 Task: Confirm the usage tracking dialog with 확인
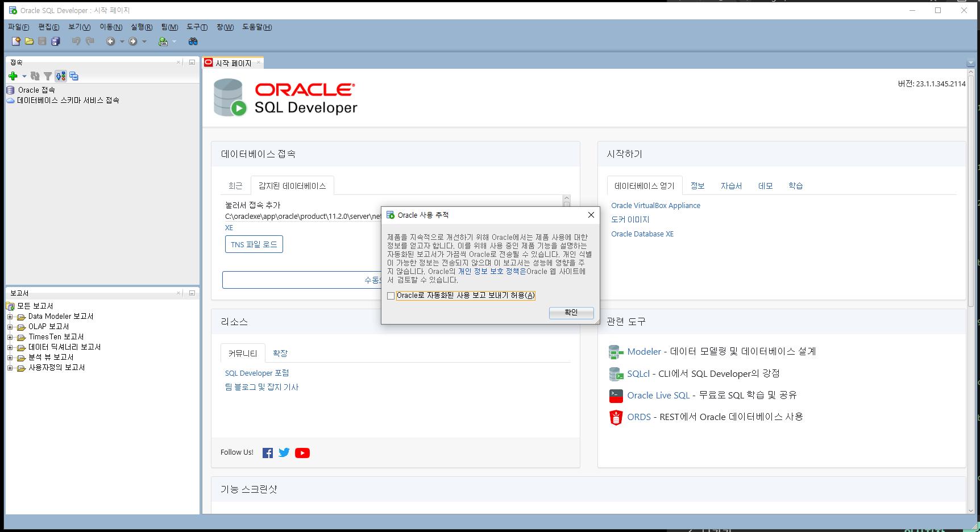tap(571, 313)
